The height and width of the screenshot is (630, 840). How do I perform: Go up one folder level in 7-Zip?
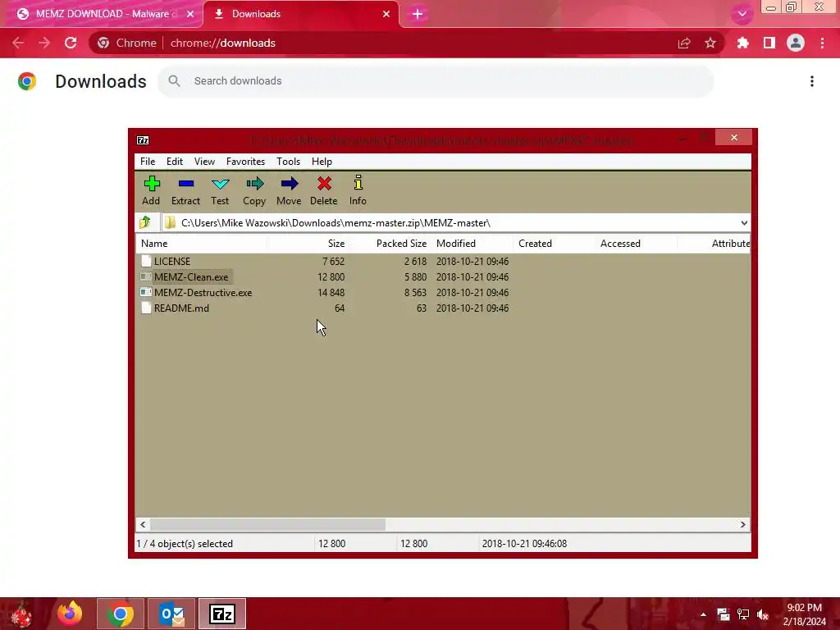[144, 222]
